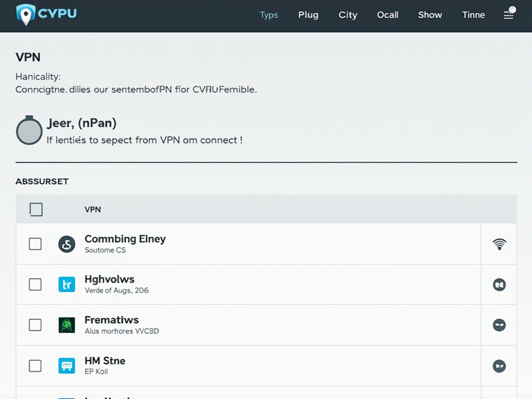The image size is (532, 399).
Task: Open the Ocall nav item
Action: point(388,15)
